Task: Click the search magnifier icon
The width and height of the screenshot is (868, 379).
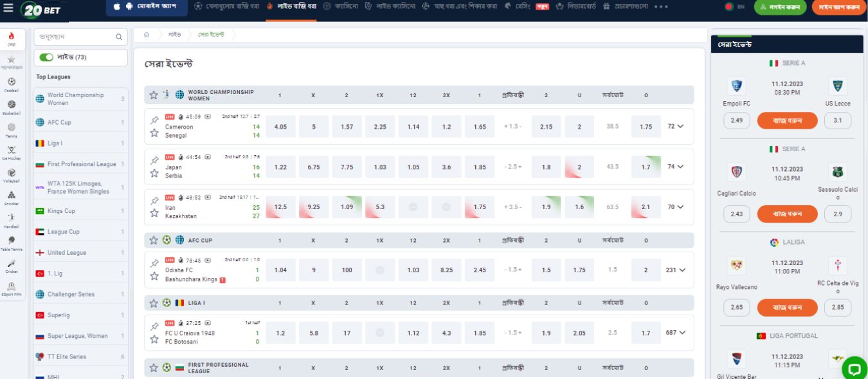Action: point(119,37)
